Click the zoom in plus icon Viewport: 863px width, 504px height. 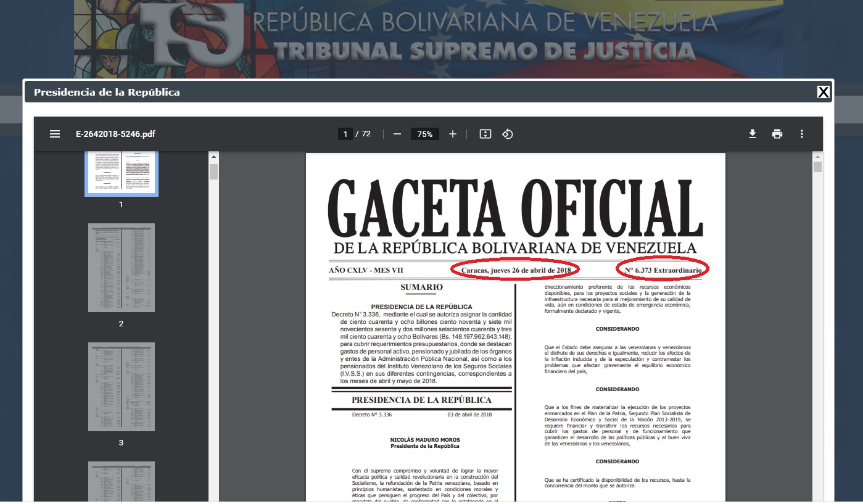pyautogui.click(x=453, y=134)
